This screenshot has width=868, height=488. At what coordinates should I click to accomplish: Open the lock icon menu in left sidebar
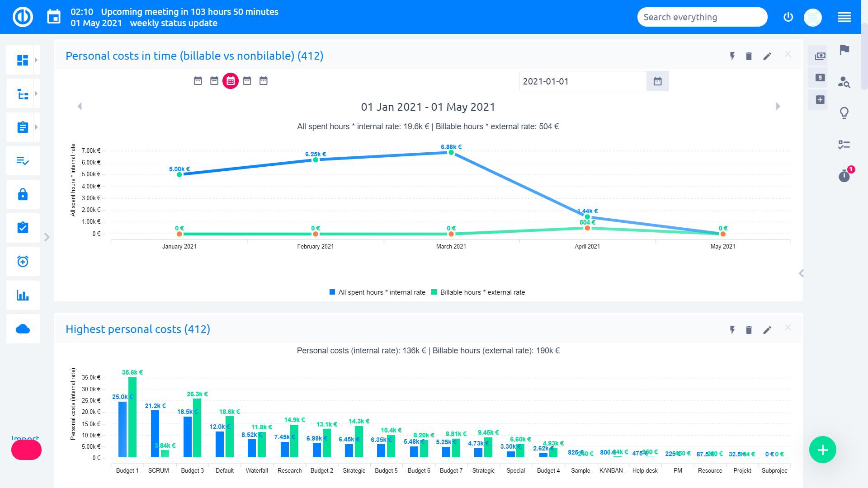[x=23, y=195]
